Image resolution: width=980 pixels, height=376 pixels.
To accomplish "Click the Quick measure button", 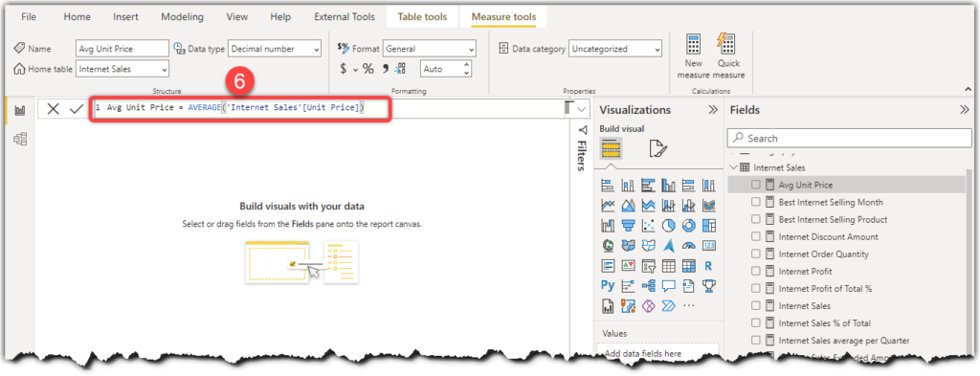I will (x=728, y=56).
